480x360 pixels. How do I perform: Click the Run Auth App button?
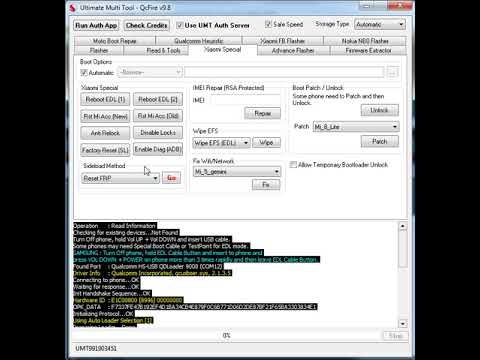pyautogui.click(x=96, y=25)
